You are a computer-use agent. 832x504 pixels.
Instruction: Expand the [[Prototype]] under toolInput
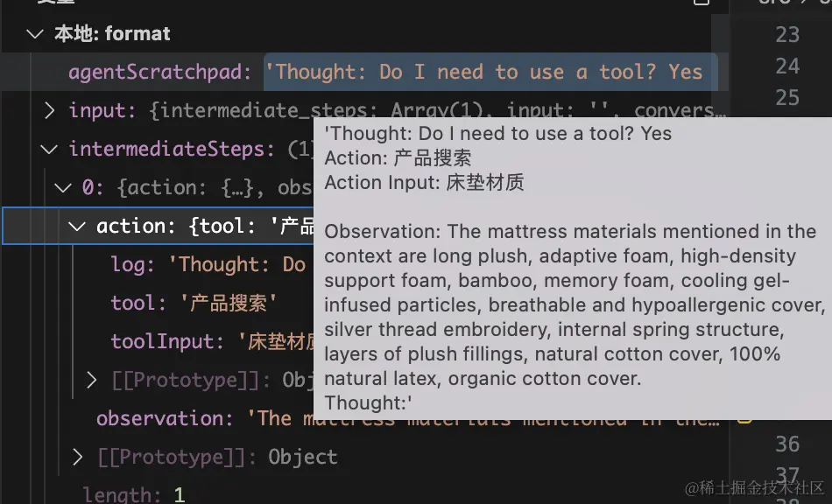[x=91, y=380]
